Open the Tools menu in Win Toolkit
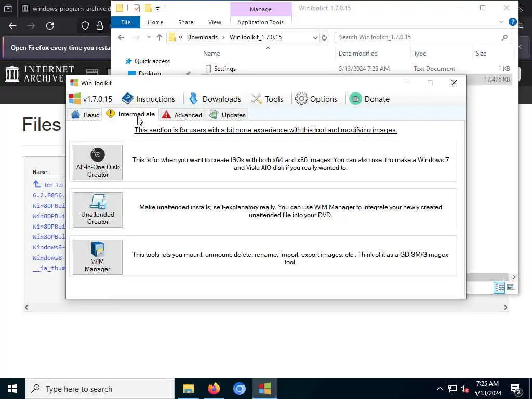The width and height of the screenshot is (532, 399). pyautogui.click(x=267, y=99)
